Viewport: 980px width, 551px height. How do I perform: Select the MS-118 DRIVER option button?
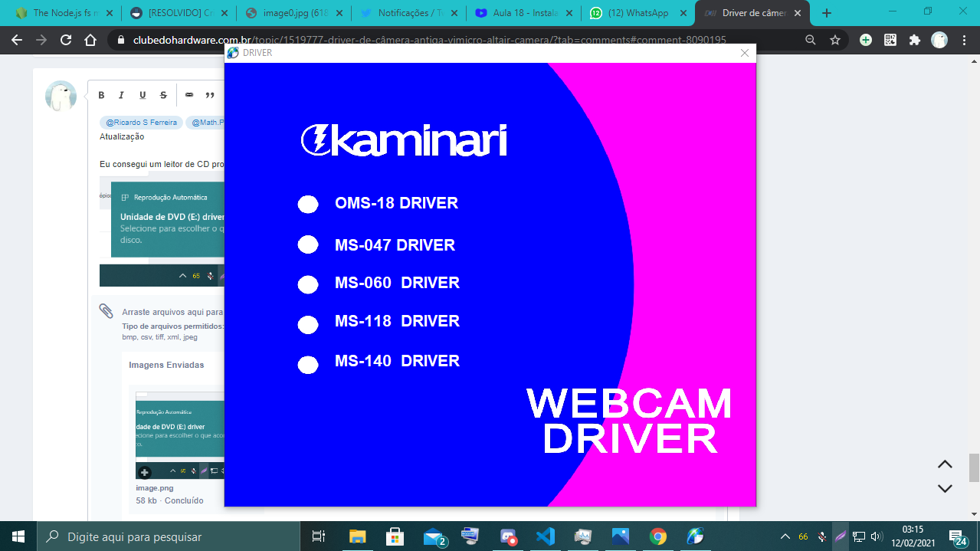(x=308, y=325)
